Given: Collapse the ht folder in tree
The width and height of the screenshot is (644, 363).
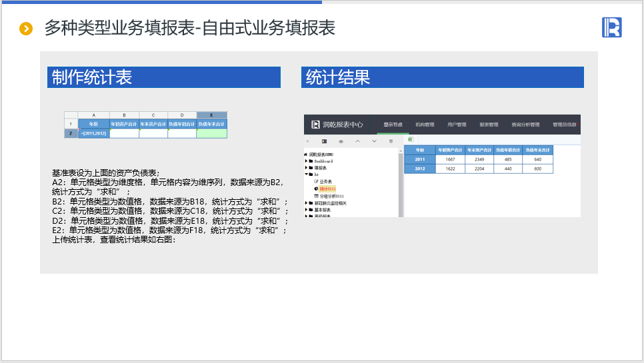Looking at the screenshot, I should 307,175.
